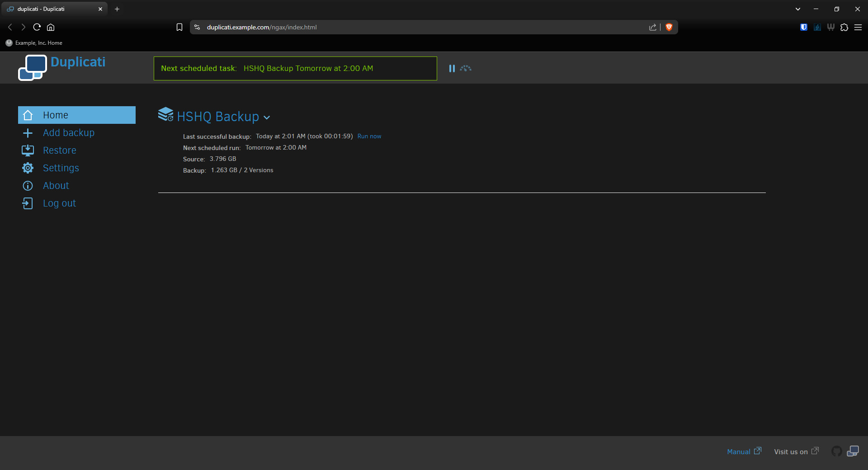Log out from the sidebar

point(59,203)
